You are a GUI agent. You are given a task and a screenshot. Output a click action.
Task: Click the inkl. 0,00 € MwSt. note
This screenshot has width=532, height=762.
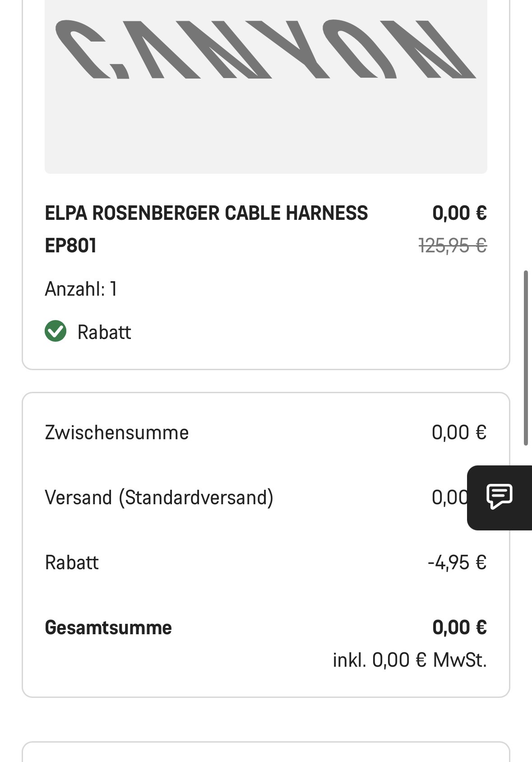(x=410, y=660)
